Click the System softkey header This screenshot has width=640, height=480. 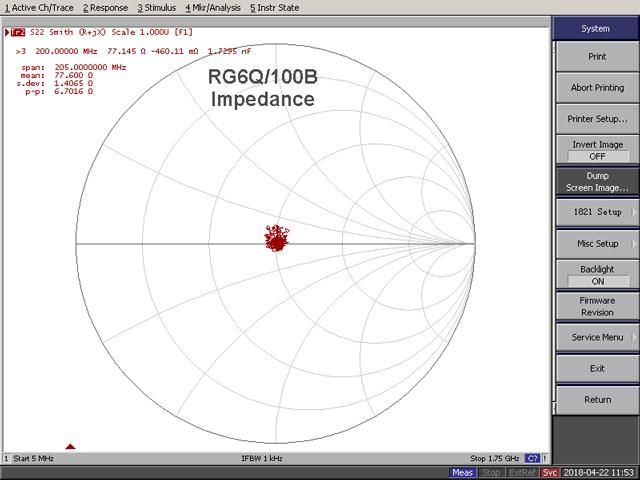[596, 29]
